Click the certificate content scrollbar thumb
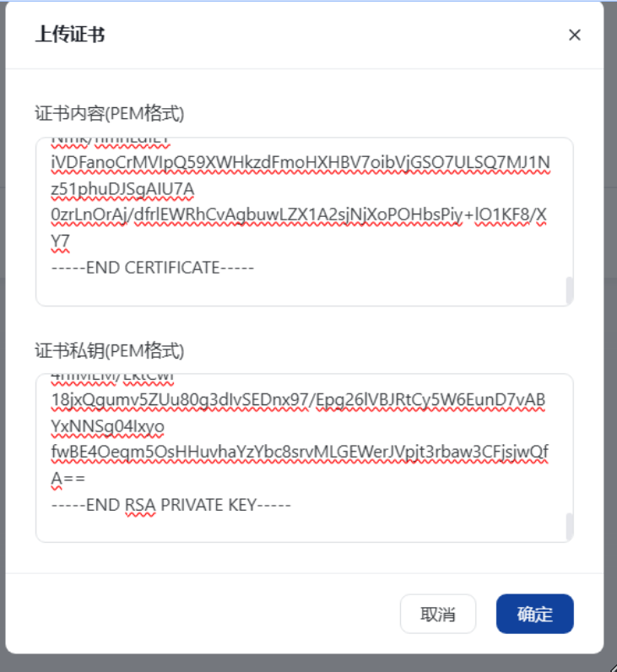The image size is (617, 672). coord(570,290)
